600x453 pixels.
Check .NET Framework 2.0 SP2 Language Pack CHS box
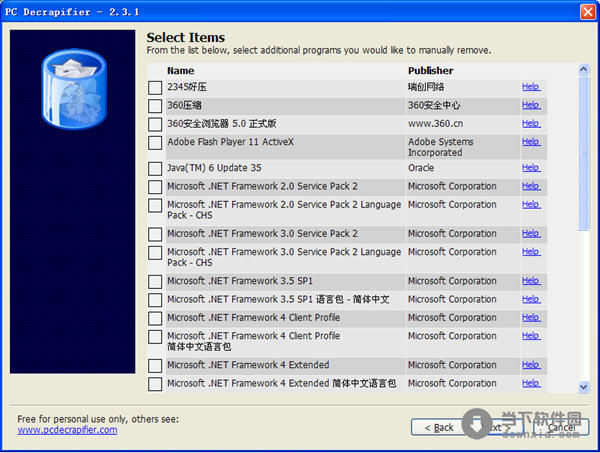click(x=155, y=205)
